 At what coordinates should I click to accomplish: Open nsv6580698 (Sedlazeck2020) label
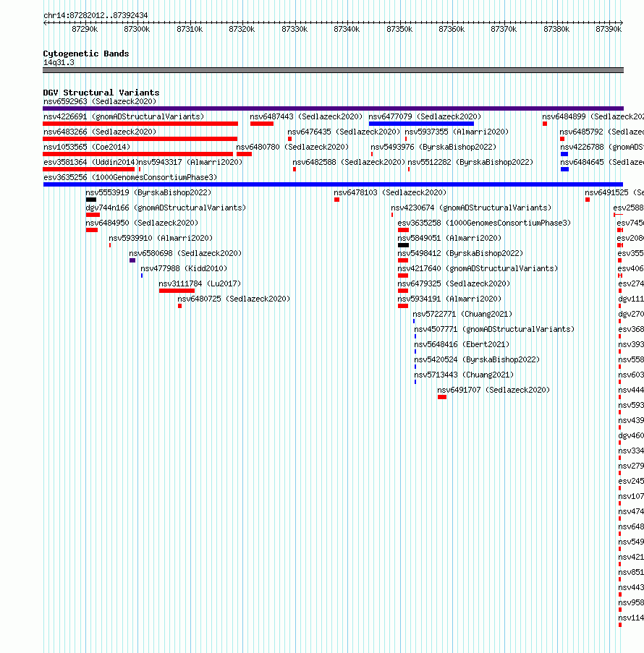[x=185, y=254]
